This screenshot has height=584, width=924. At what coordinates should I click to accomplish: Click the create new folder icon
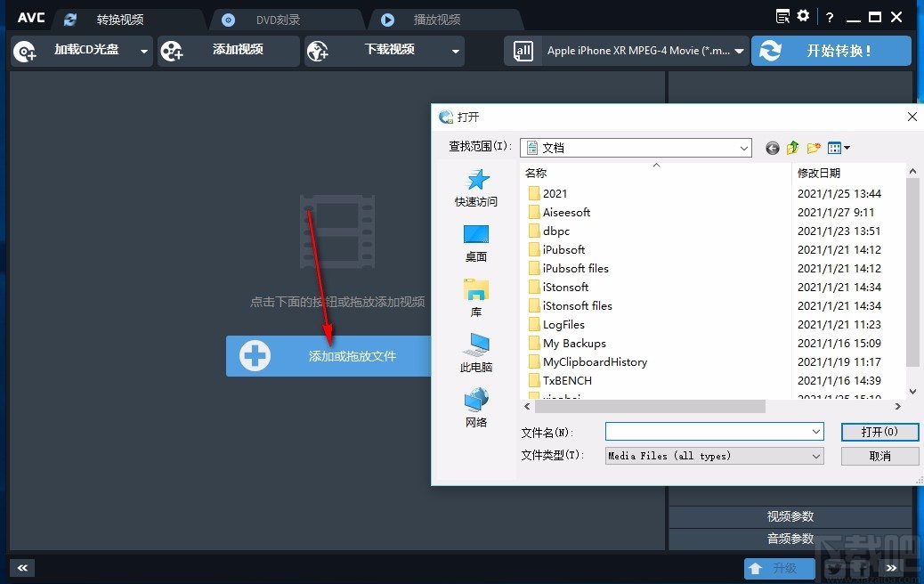tap(814, 147)
